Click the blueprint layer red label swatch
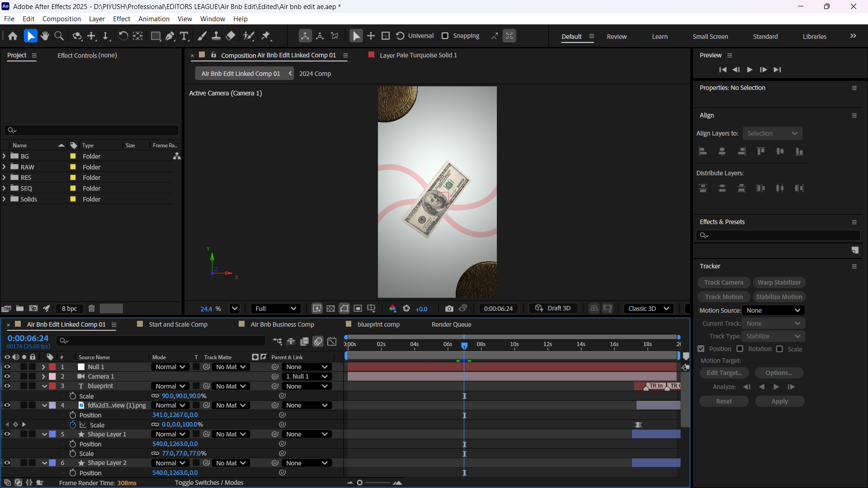868x488 pixels. [x=52, y=386]
